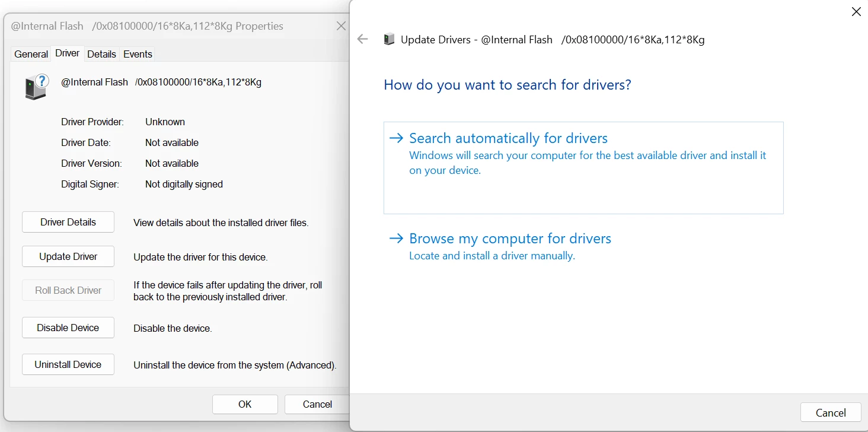Image resolution: width=868 pixels, height=432 pixels.
Task: Open Driver Details for installed files
Action: click(x=68, y=222)
